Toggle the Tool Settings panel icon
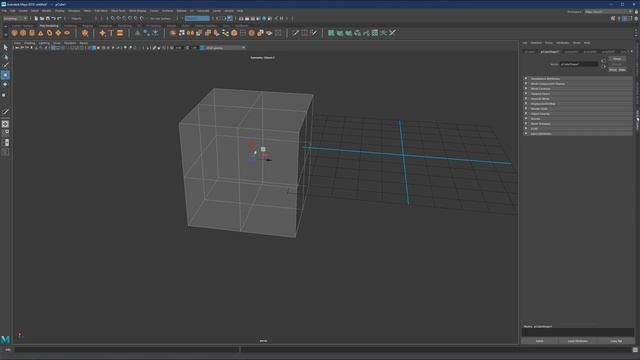 pos(630,18)
